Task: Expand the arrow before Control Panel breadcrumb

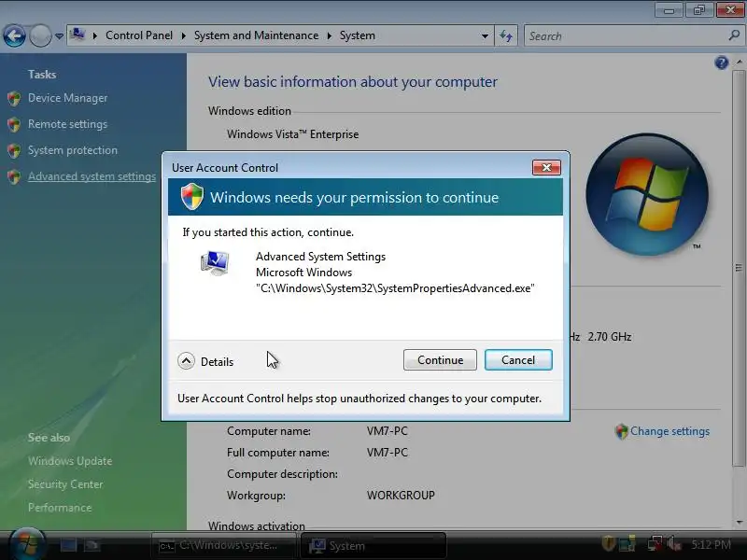Action: [95, 35]
